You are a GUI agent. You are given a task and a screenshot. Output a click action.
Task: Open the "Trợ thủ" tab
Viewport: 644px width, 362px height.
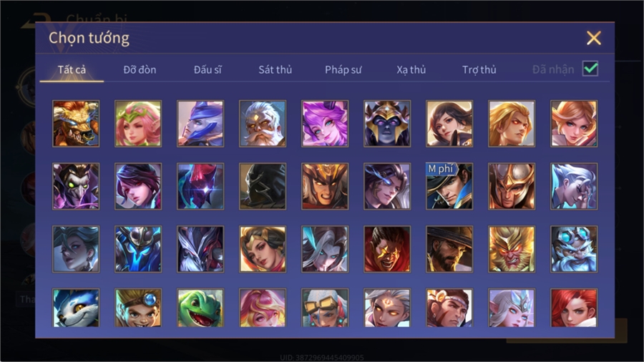479,70
